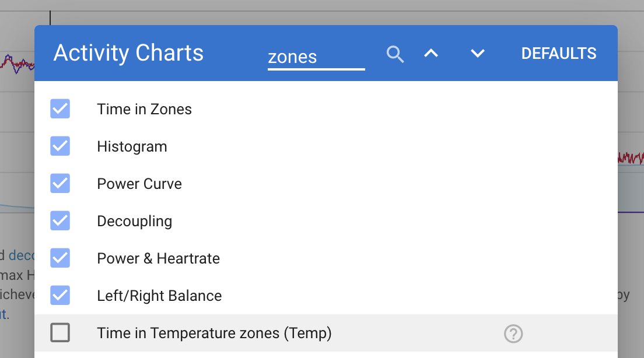The image size is (644, 358).
Task: Move selected chart down with the down chevron
Action: tap(478, 54)
